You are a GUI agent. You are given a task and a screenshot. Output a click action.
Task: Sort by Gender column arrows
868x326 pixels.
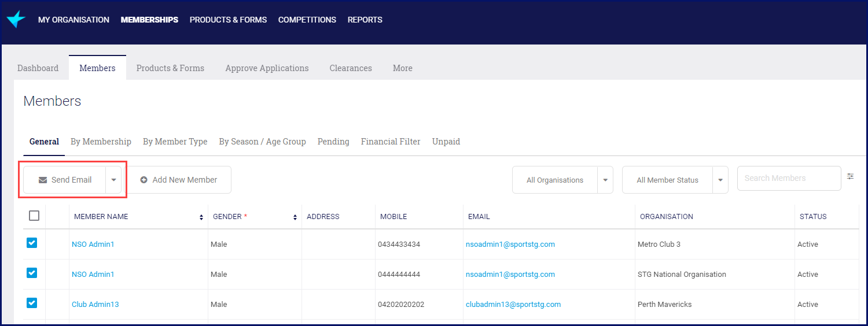pyautogui.click(x=295, y=217)
